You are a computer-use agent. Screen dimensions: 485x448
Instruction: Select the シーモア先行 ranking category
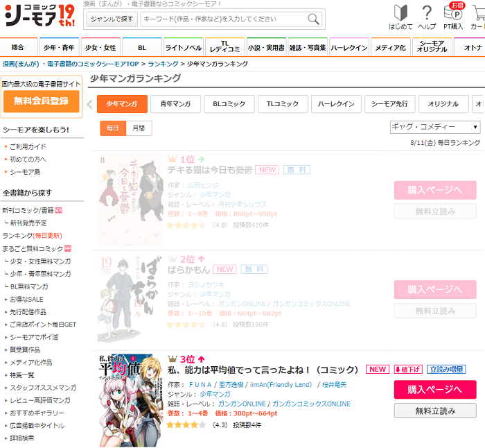coord(389,104)
